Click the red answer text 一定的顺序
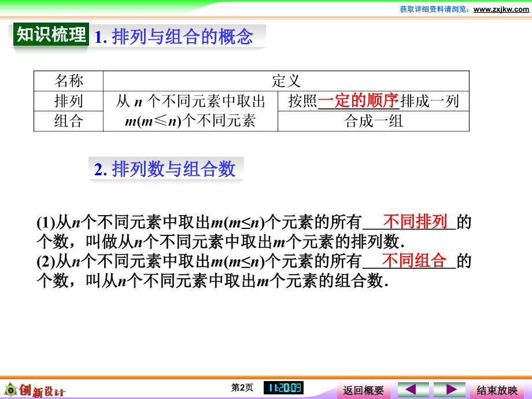532x399 pixels. tap(359, 101)
